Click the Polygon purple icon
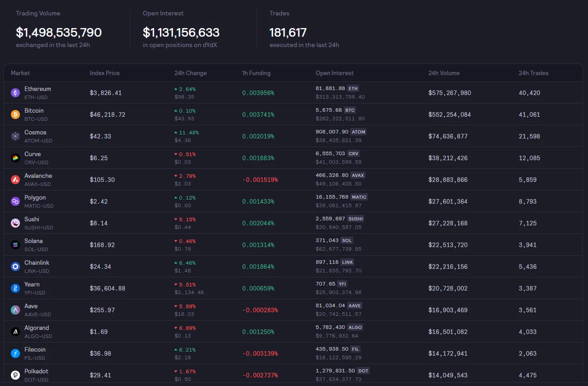Viewport: 588px width, 386px height. pyautogui.click(x=15, y=201)
